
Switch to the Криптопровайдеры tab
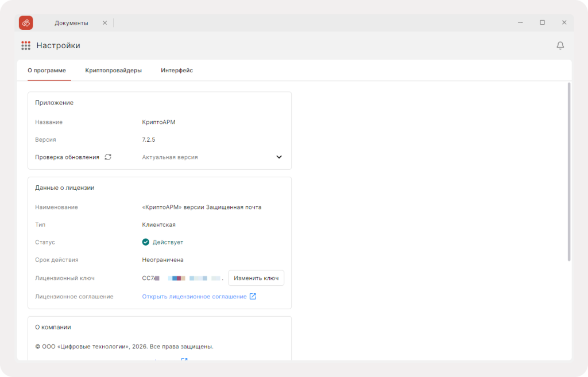[x=113, y=71]
